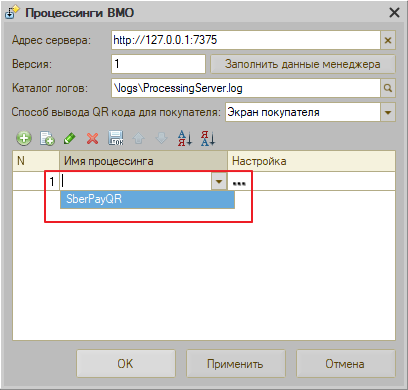Click the red X Delete row icon
Viewport: 408px width, 390px height.
(x=92, y=138)
